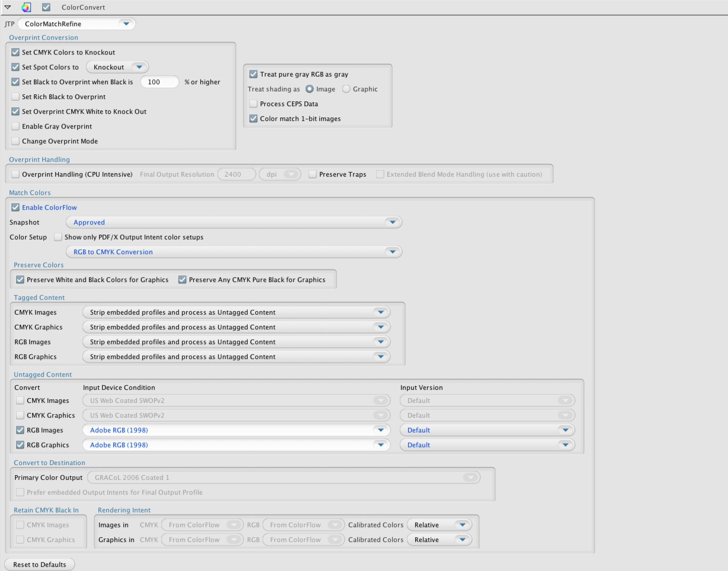Toggle Treat pure gray RGB as gray
The height and width of the screenshot is (571, 728).
tap(253, 74)
